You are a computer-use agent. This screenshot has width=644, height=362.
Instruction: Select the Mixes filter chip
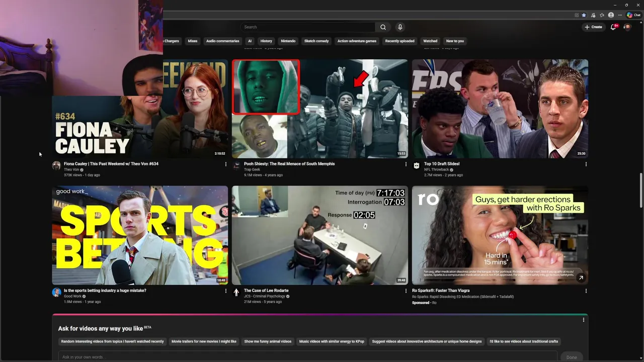193,41
